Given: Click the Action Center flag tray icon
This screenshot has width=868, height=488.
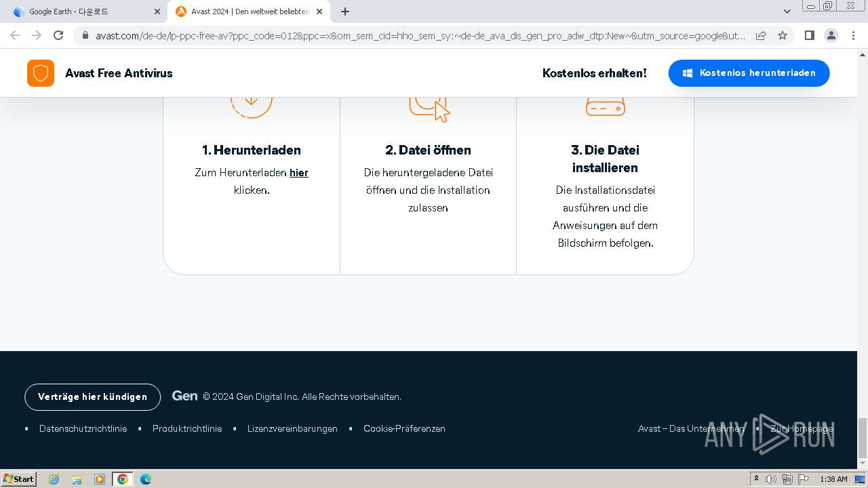Looking at the screenshot, I should [803, 479].
